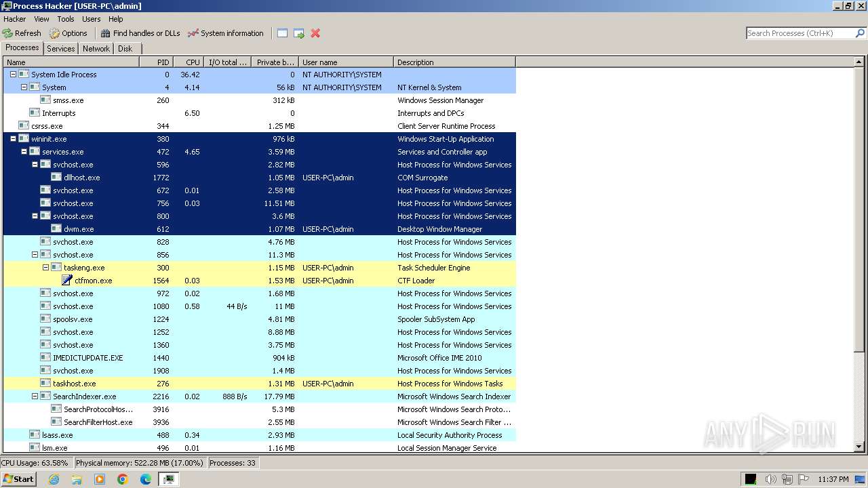Image resolution: width=868 pixels, height=488 pixels.
Task: Click the dwm.exe process icon
Action: point(56,228)
